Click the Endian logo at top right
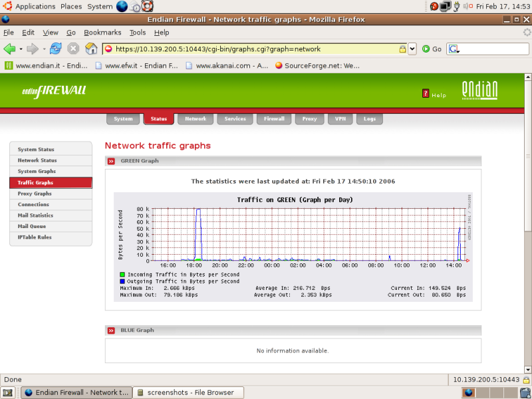Image resolution: width=532 pixels, height=399 pixels. coord(479,90)
